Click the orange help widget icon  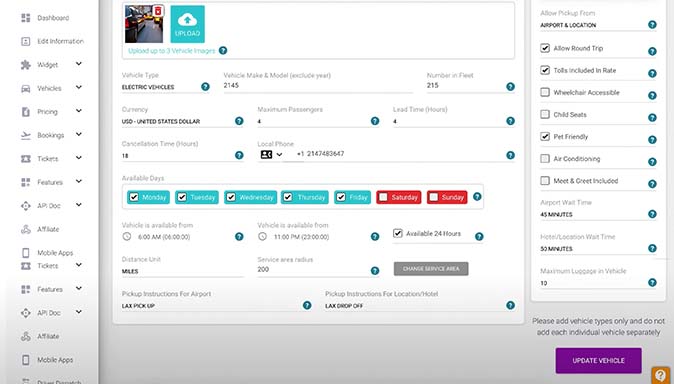tap(661, 375)
